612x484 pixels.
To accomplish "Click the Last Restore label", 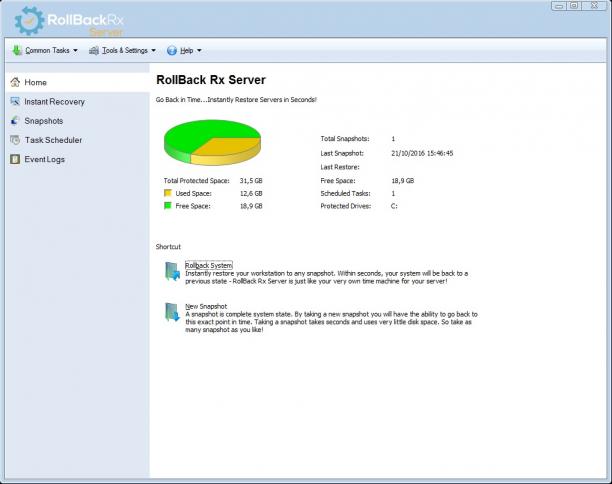I will click(340, 167).
